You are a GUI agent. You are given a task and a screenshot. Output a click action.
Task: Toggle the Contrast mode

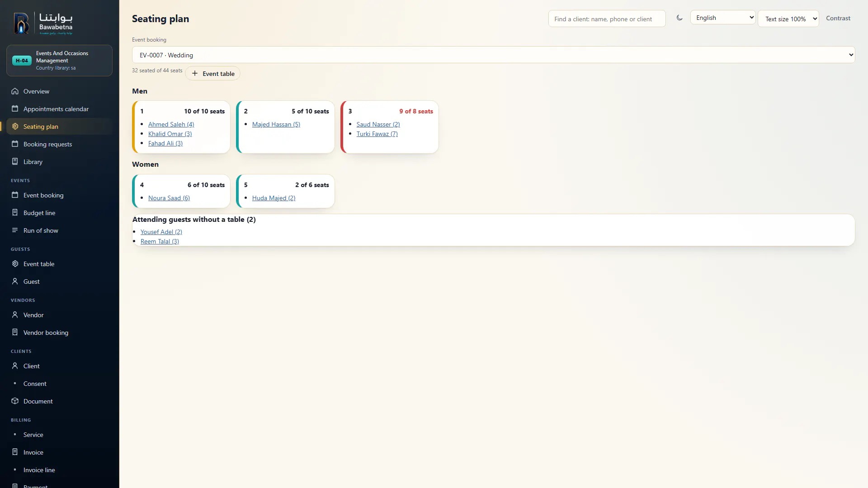pyautogui.click(x=838, y=19)
